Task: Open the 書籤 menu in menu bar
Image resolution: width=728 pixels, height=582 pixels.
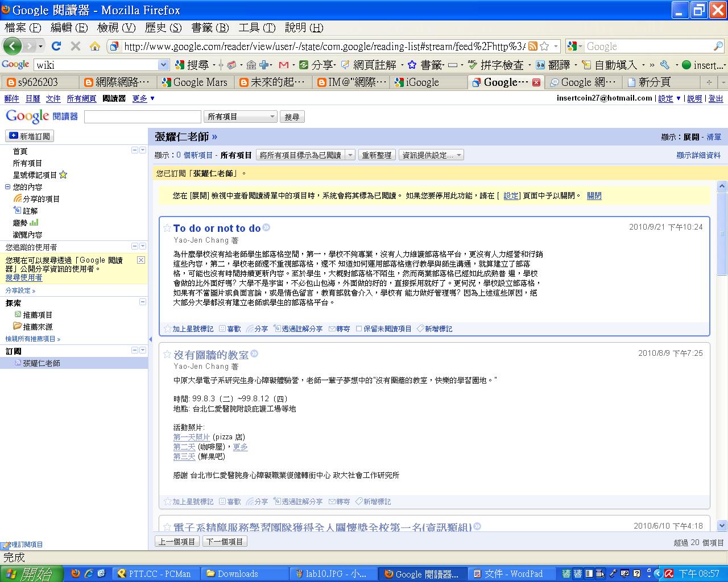Action: coord(210,27)
